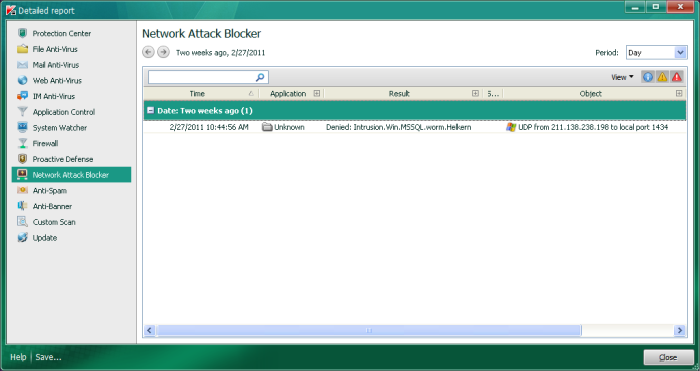Click the search magnifier icon
This screenshot has height=371, width=700.
tap(260, 77)
